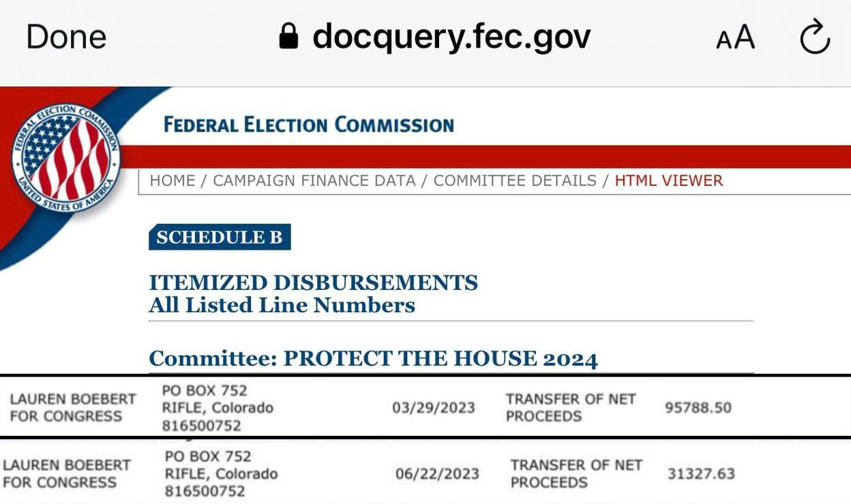Select the 06/22/2023 disbursement date

(x=437, y=473)
